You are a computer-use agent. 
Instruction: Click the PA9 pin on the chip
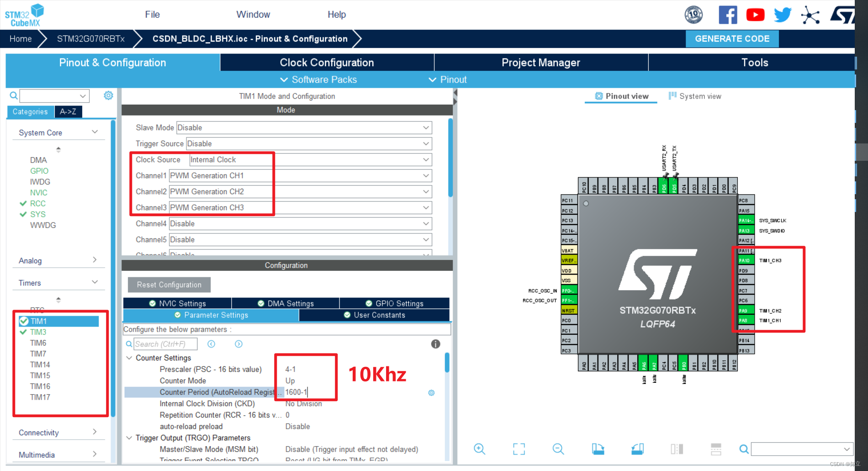click(x=746, y=311)
